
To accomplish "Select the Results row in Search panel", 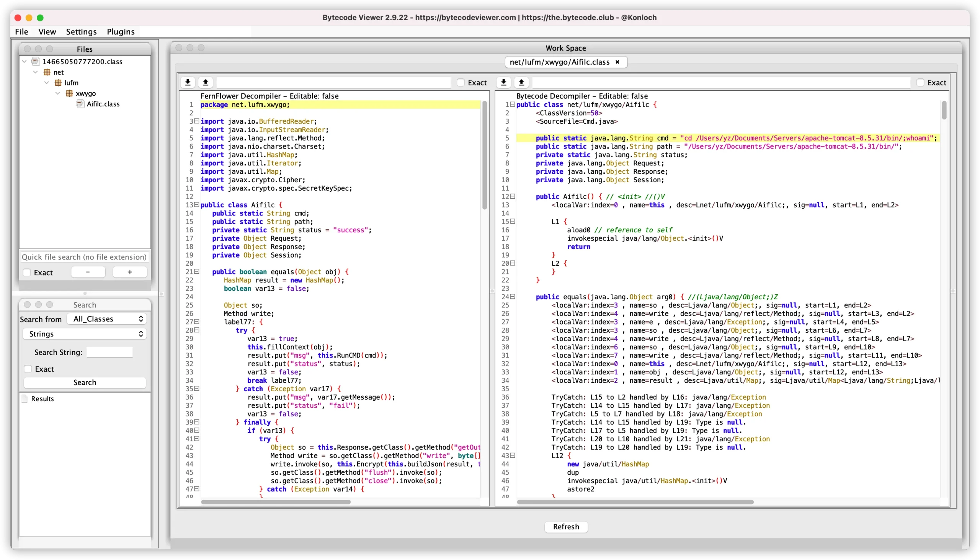I will coord(42,399).
